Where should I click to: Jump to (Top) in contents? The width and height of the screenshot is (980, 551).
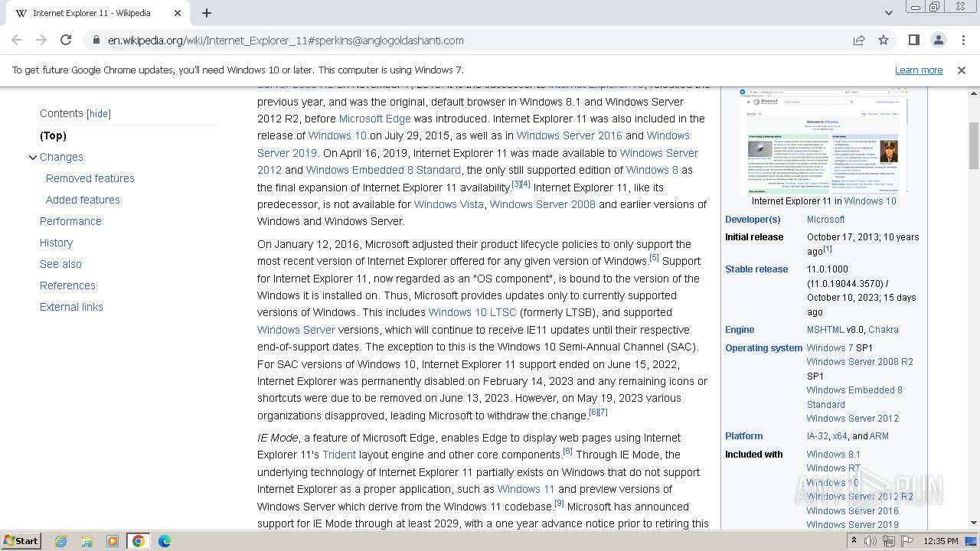click(x=53, y=135)
